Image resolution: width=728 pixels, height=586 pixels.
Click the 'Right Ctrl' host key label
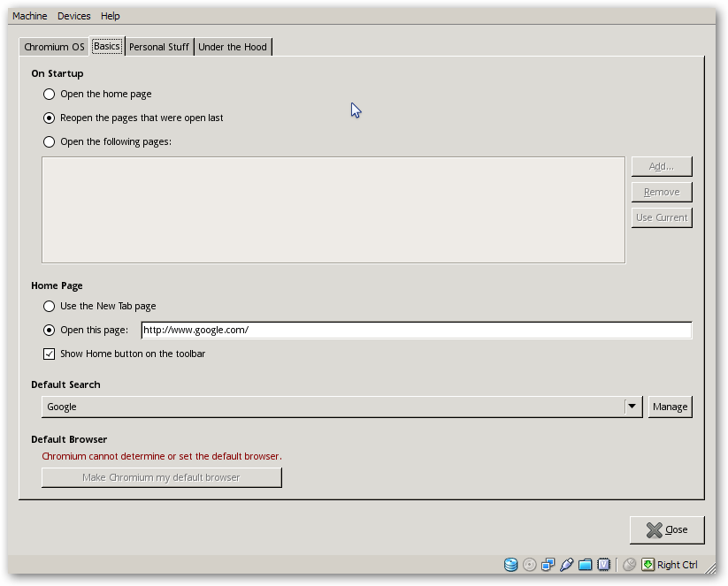click(x=677, y=565)
